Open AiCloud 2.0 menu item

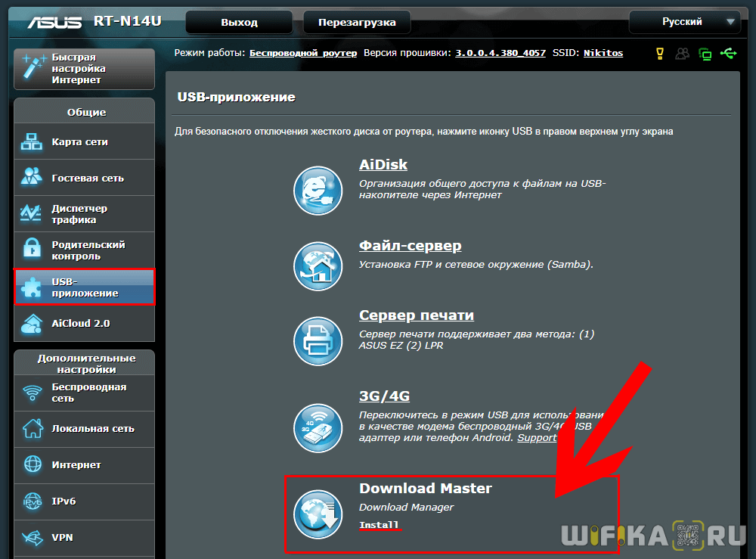point(85,324)
